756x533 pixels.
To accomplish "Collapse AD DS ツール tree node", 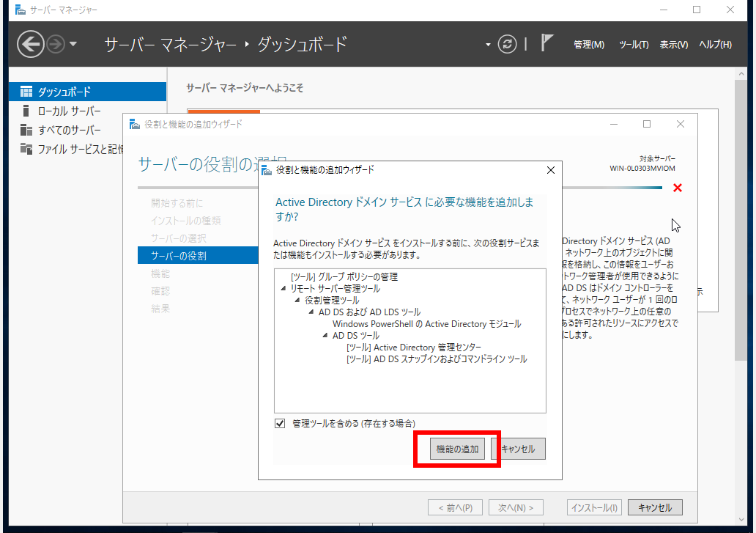I will pos(325,335).
